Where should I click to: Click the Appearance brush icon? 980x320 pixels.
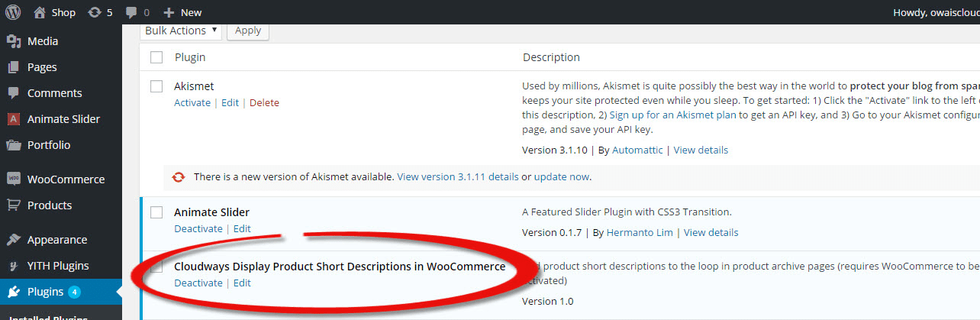(x=14, y=240)
